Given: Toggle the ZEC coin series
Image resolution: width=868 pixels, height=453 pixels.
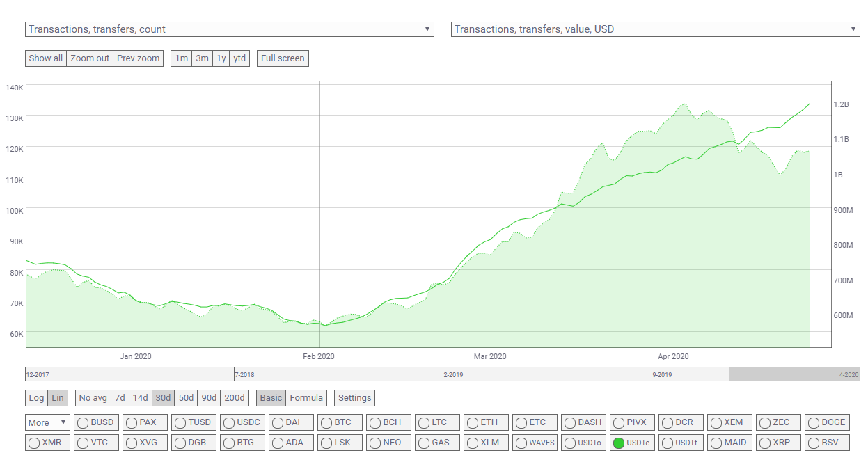Looking at the screenshot, I should [x=779, y=422].
